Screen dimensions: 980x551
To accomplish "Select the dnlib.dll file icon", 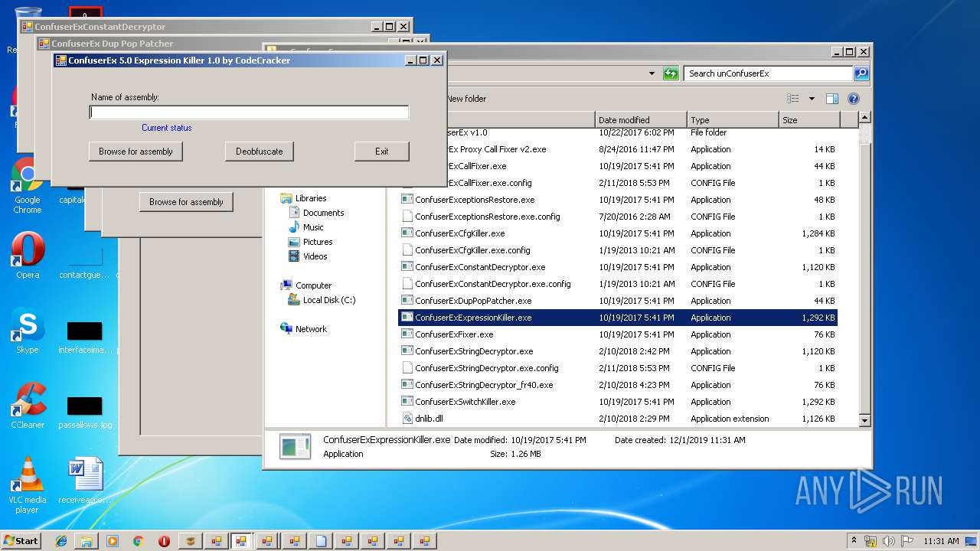I will tap(407, 419).
